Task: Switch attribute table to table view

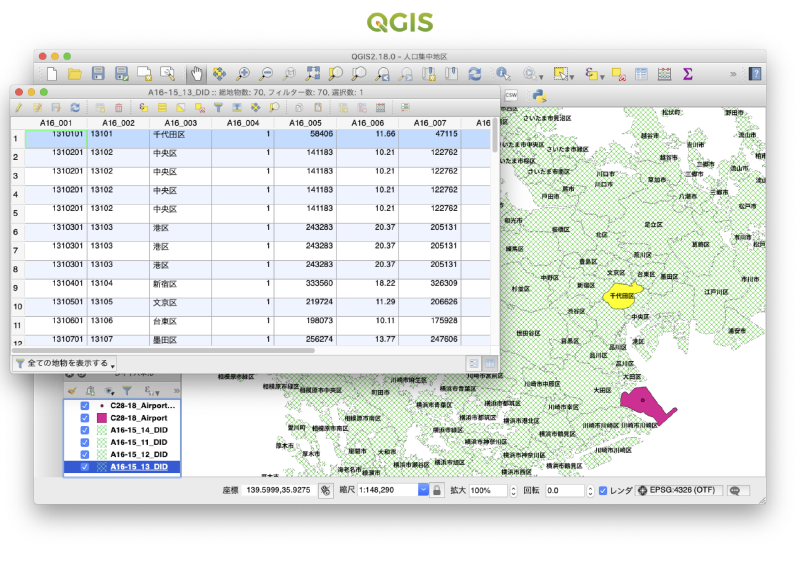Action: tap(490, 363)
